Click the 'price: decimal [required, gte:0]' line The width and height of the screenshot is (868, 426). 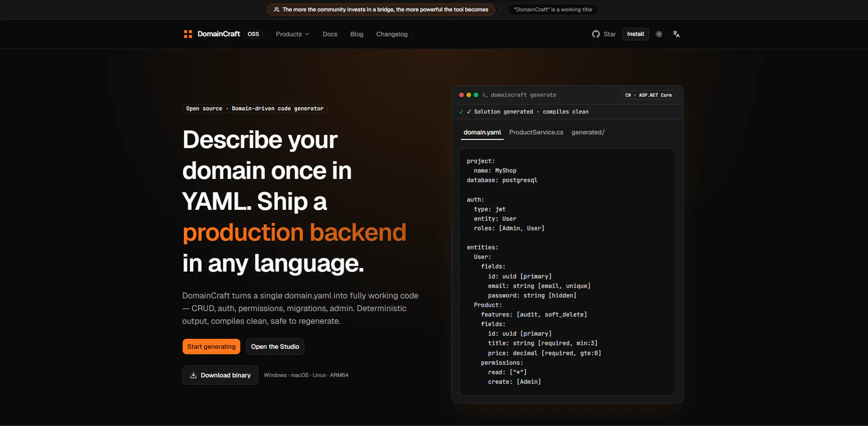pos(545,353)
